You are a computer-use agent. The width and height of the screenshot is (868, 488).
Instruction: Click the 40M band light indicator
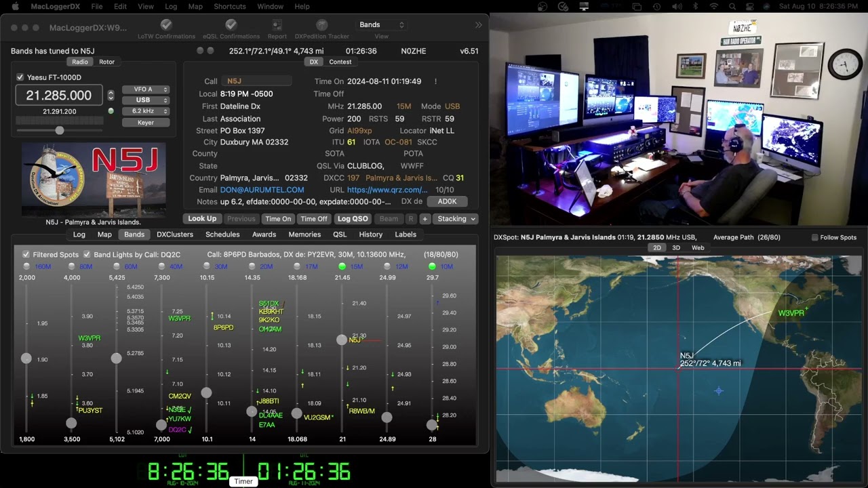(x=161, y=266)
